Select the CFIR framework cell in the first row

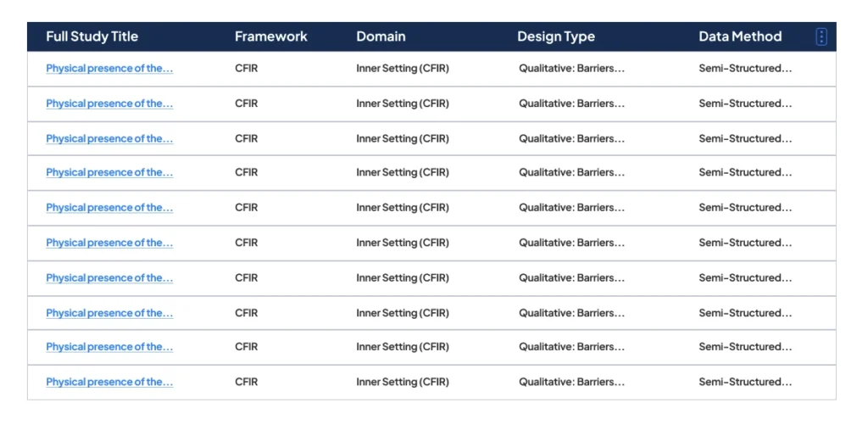tap(246, 69)
